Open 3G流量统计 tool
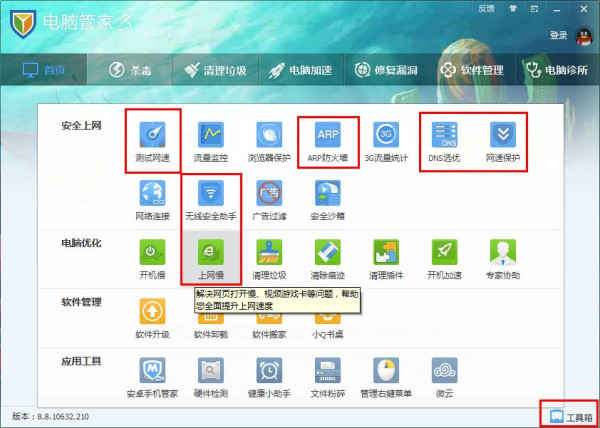600x428 pixels. 386,141
